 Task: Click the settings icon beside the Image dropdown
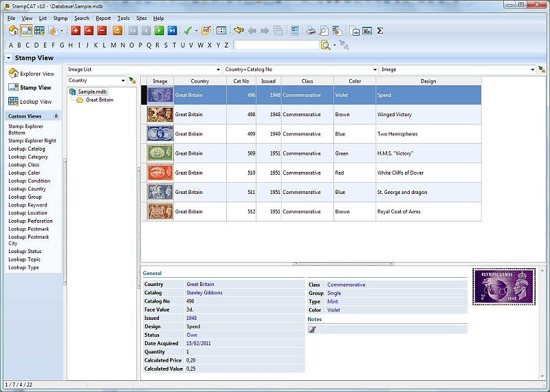click(x=542, y=69)
